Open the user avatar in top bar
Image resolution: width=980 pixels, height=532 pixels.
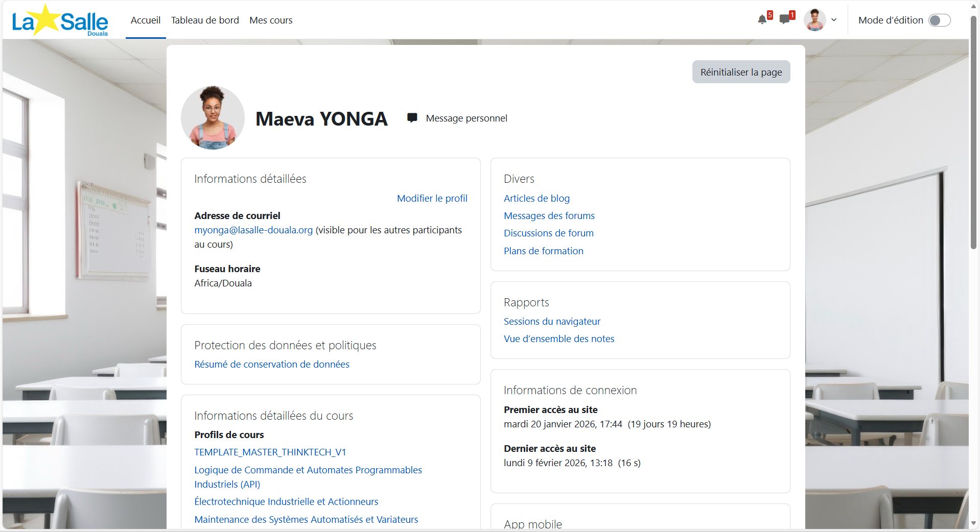(x=814, y=20)
